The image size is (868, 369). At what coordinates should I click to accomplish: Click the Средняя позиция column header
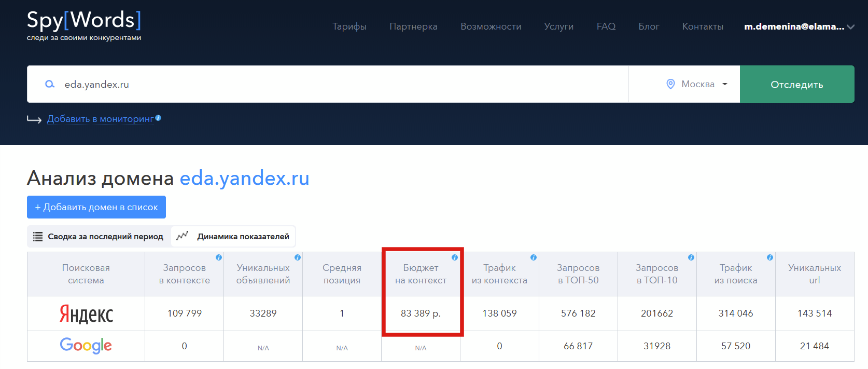pos(342,274)
